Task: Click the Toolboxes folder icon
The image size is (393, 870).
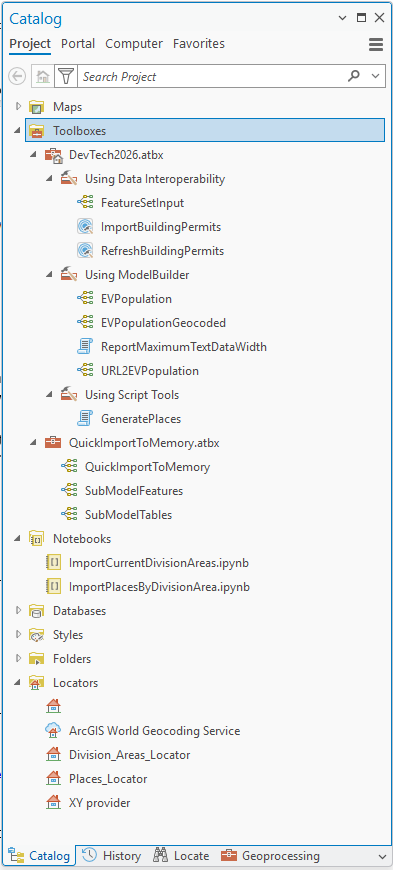Action: [37, 131]
